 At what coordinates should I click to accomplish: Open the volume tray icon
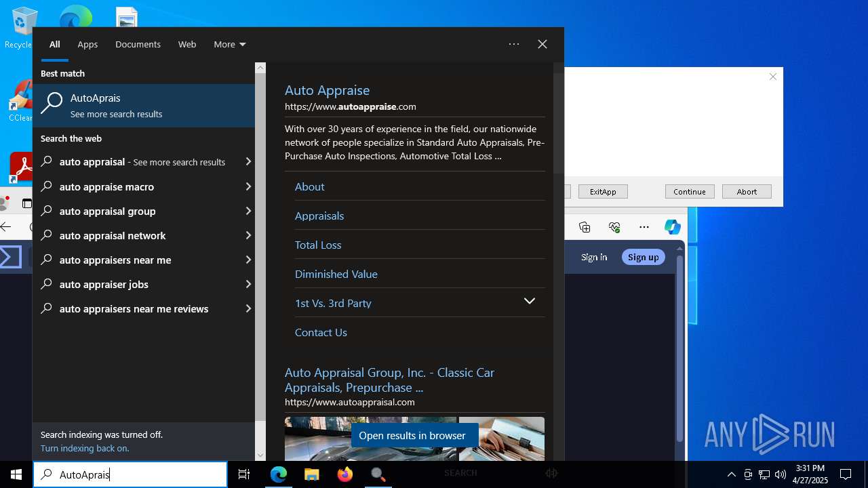(x=781, y=474)
